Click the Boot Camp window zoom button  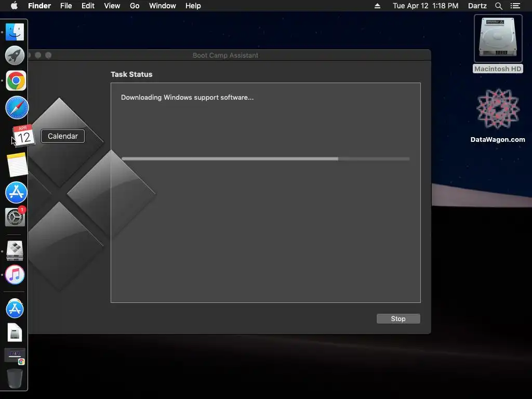point(48,55)
